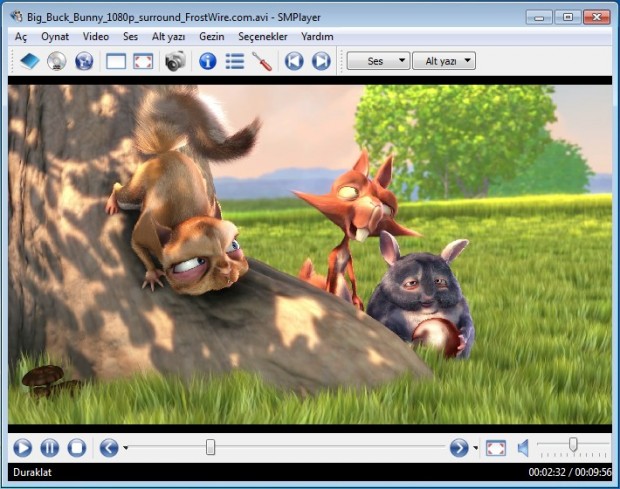The image size is (620, 489).
Task: Open the file information (blue i) icon
Action: pos(208,61)
